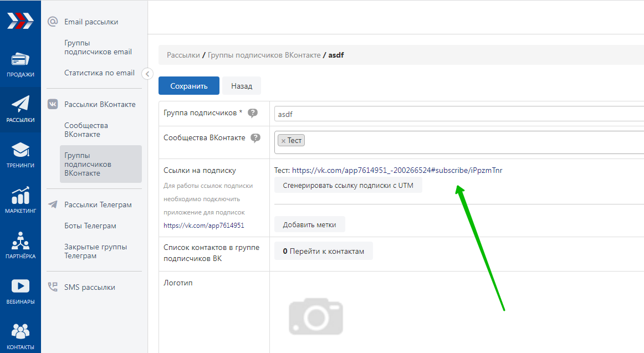Open the Тренинги graduation cap icon
The image size is (644, 353).
(x=21, y=150)
